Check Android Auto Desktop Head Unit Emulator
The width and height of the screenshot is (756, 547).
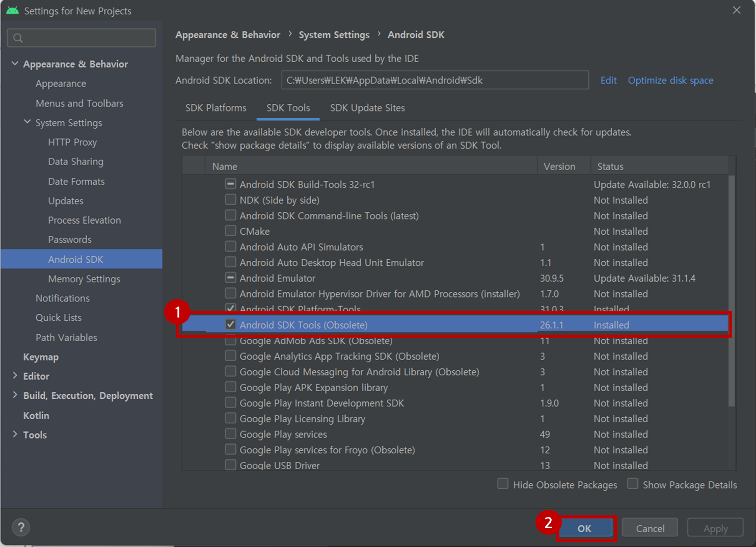pyautogui.click(x=231, y=262)
